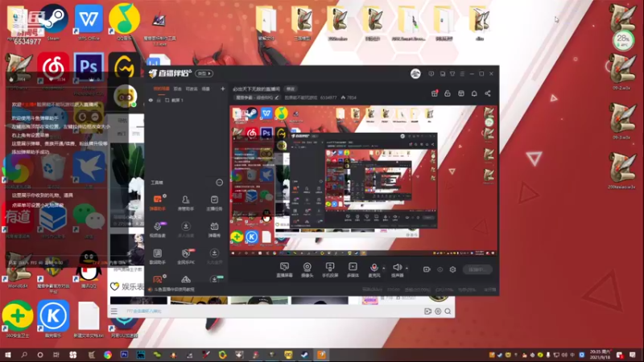The image size is (644, 362).
Task: Open user avatar in title bar
Action: pyautogui.click(x=415, y=74)
